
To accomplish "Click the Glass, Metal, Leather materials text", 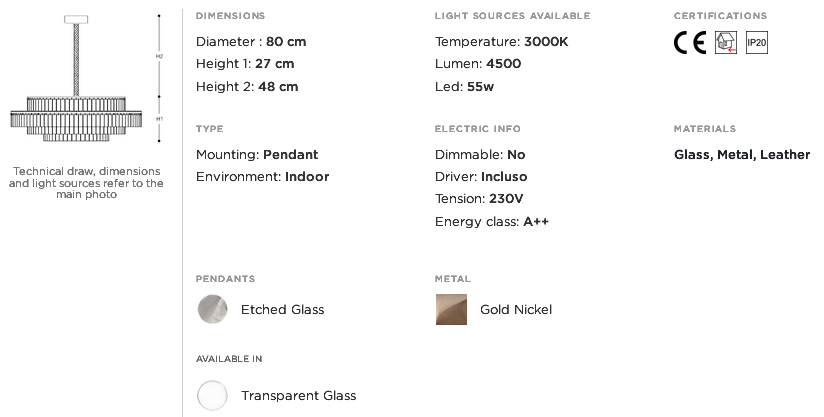I will pyautogui.click(x=742, y=154).
